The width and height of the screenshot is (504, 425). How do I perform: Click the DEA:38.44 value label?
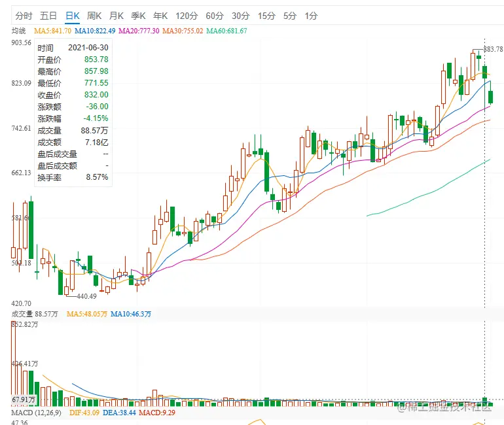pos(119,413)
